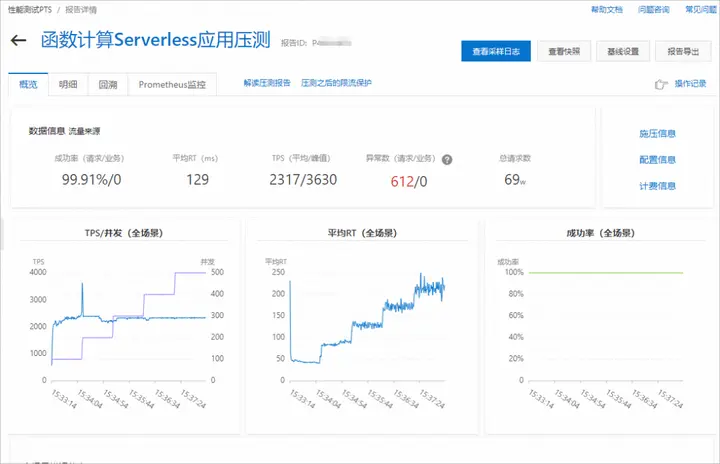This screenshot has height=464, width=720.
Task: Click the red exception count 612
Action: tap(402, 182)
